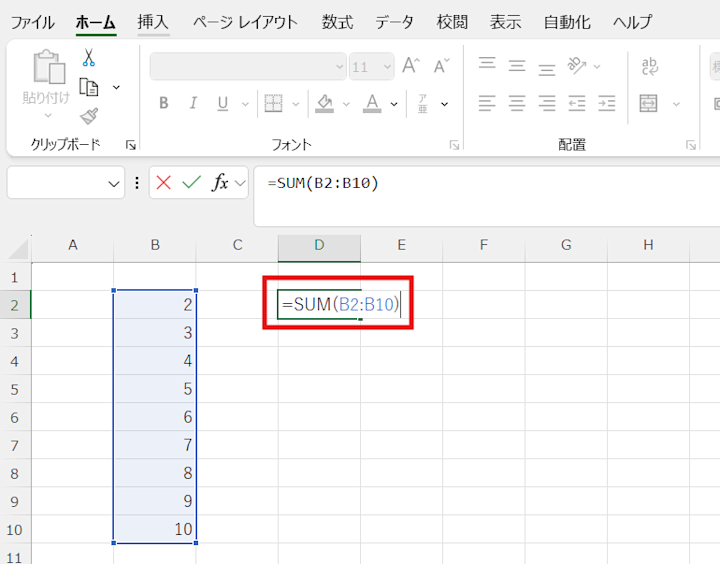Merge and center cells icon
Screen dimensions: 720x564
[x=648, y=103]
